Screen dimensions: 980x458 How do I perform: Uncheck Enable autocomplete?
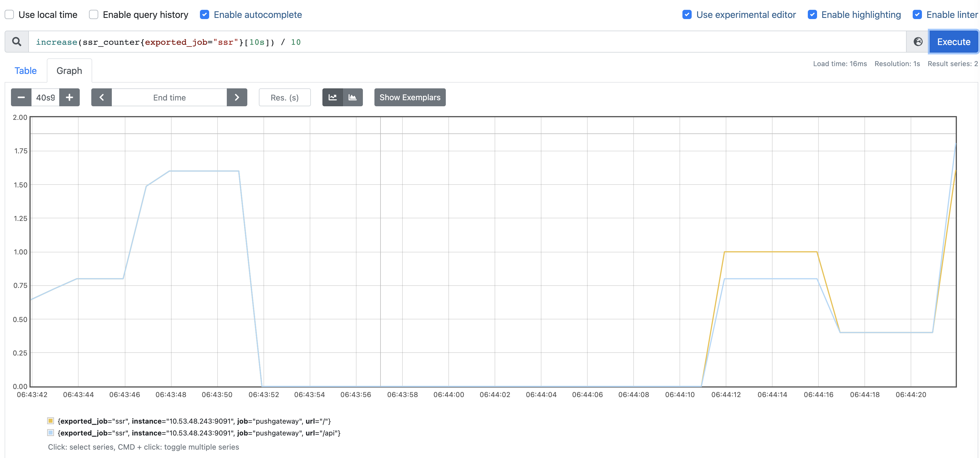(205, 15)
